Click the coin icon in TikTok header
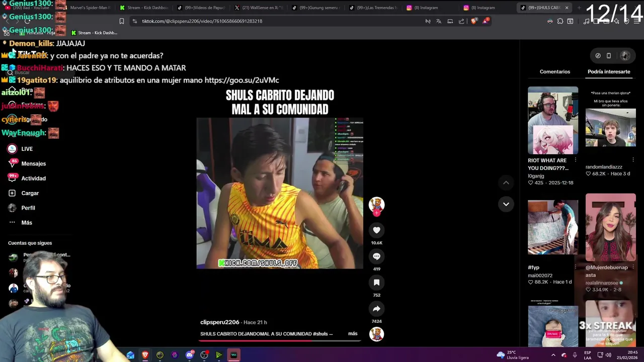This screenshot has height=362, width=644. 598,55
